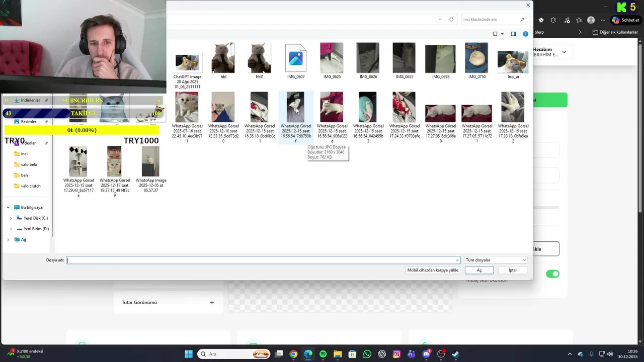Expand the account dropdown in browser page
644x362 pixels.
click(564, 52)
